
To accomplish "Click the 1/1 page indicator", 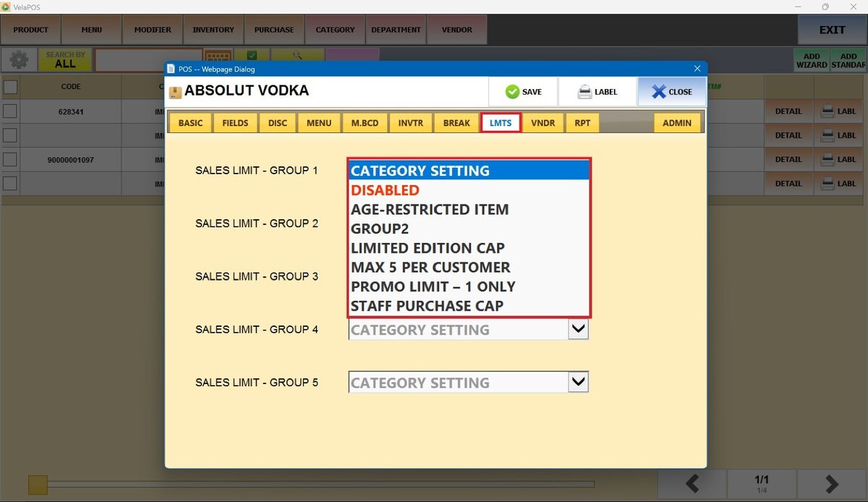I will pos(762,484).
